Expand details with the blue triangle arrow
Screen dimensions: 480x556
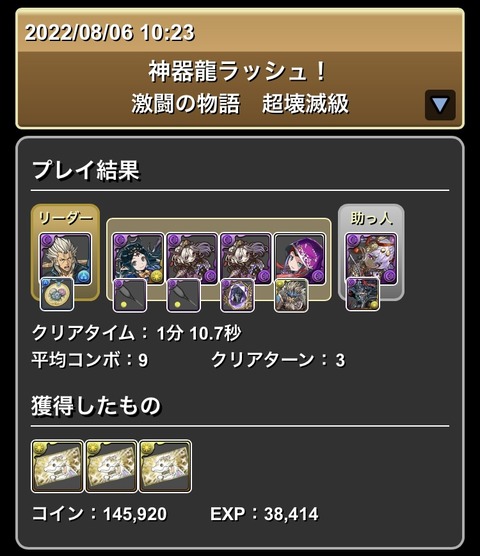tap(440, 105)
